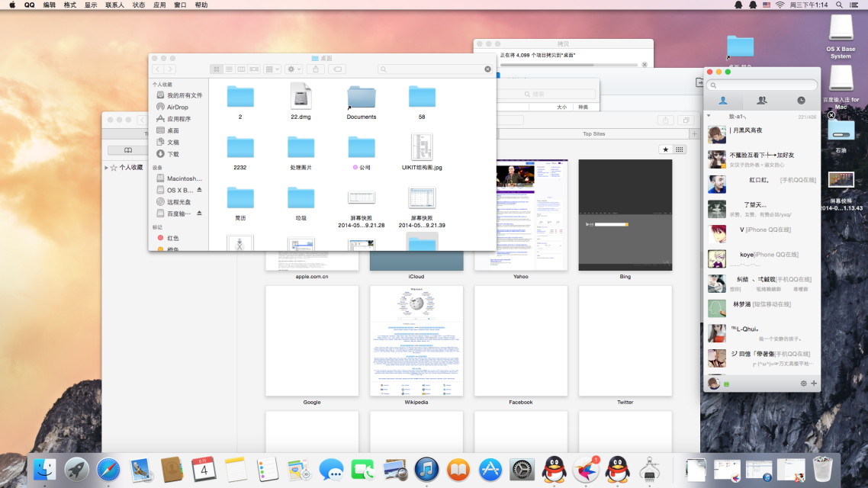
Task: Click the Finder share button
Action: (x=316, y=69)
